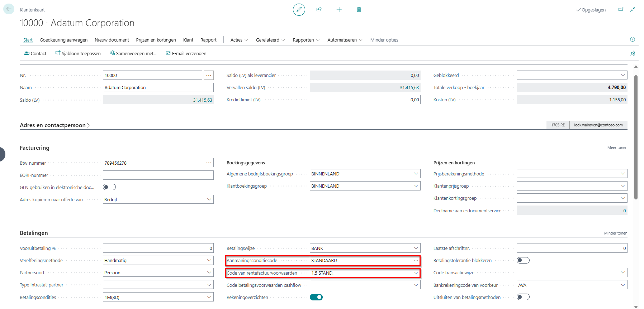Viewport: 644px width, 309px height.
Task: Open Code transactiewijze dropdown
Action: (x=623, y=272)
